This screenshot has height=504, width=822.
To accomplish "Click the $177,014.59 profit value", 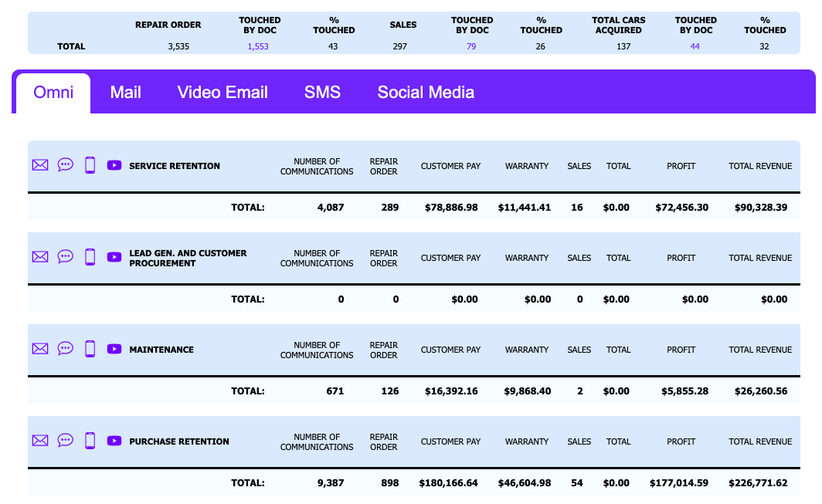I will (679, 483).
